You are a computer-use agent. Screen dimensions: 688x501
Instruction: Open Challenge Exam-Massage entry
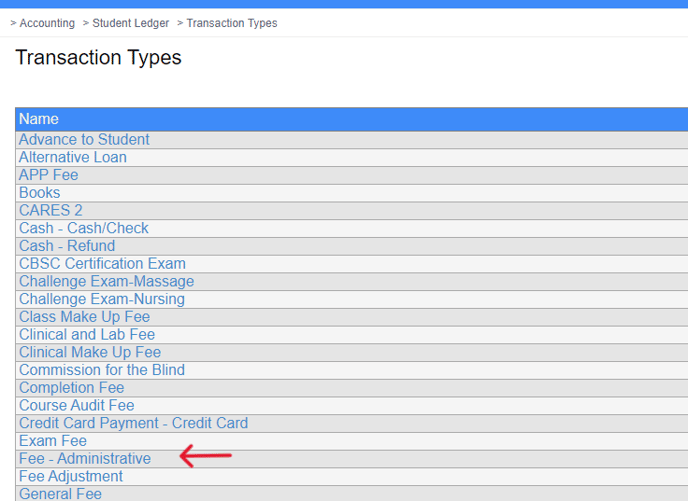(107, 282)
